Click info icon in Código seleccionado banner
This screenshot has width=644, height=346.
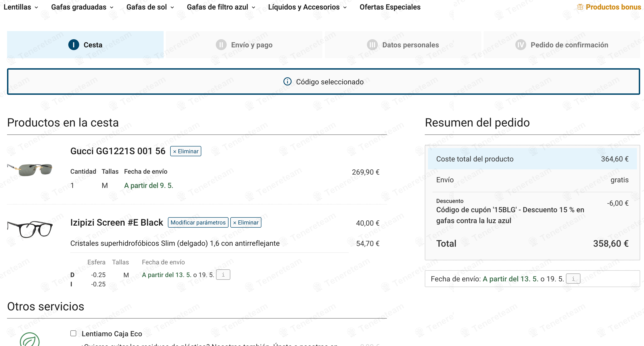[287, 81]
